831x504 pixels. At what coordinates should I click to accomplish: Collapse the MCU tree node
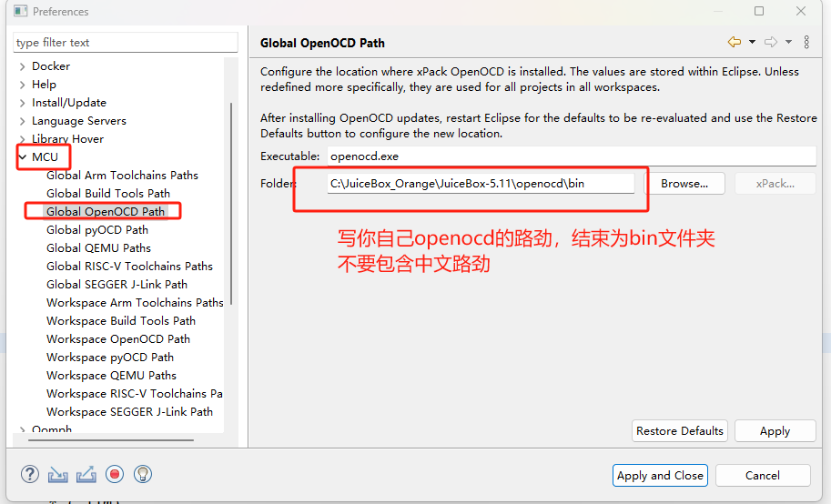pos(22,157)
